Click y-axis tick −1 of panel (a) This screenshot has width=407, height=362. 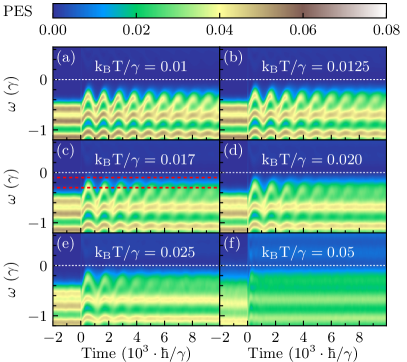pos(39,130)
